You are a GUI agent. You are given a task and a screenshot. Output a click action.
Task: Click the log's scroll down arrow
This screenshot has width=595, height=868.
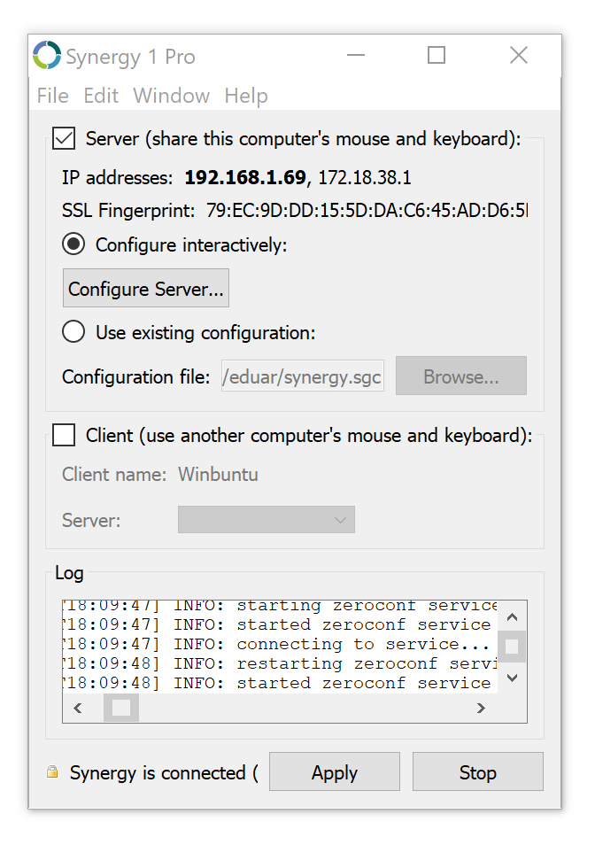click(x=512, y=678)
